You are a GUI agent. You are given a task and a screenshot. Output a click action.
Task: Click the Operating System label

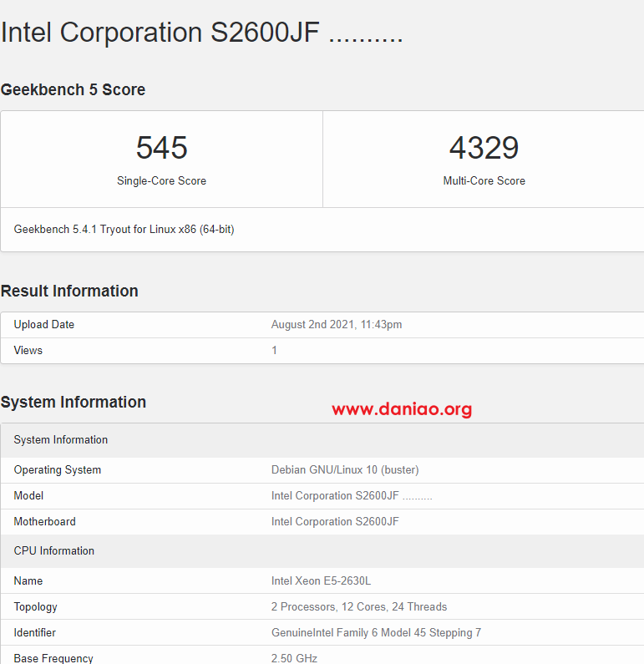tap(58, 470)
